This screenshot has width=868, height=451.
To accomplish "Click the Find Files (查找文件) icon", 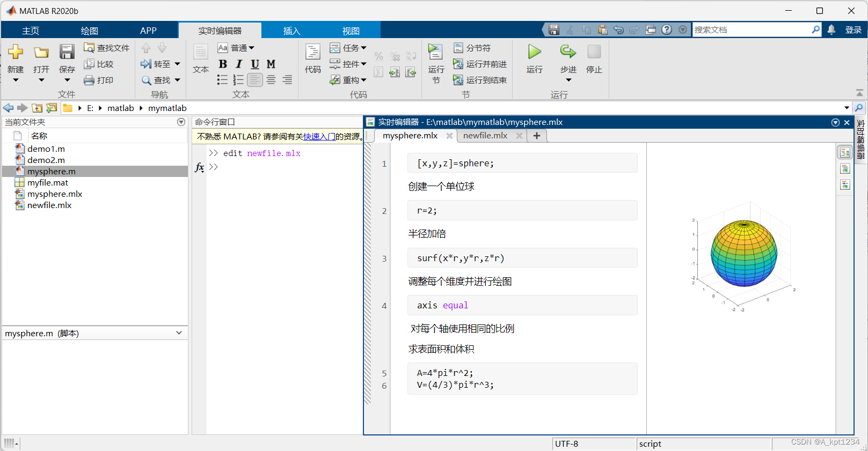I will tap(89, 48).
